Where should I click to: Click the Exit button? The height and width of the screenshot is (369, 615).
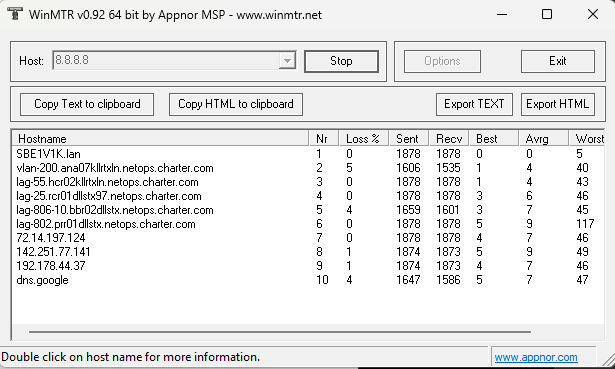pos(558,61)
